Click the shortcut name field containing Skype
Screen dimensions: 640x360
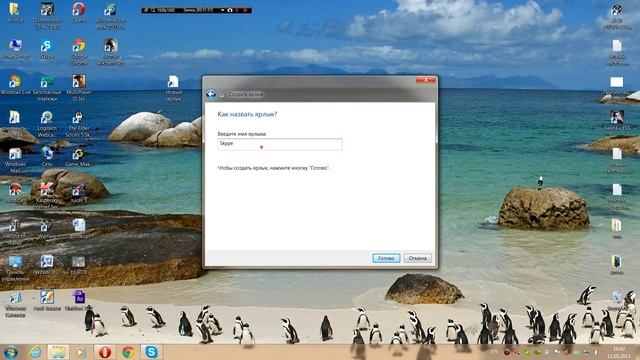click(280, 144)
